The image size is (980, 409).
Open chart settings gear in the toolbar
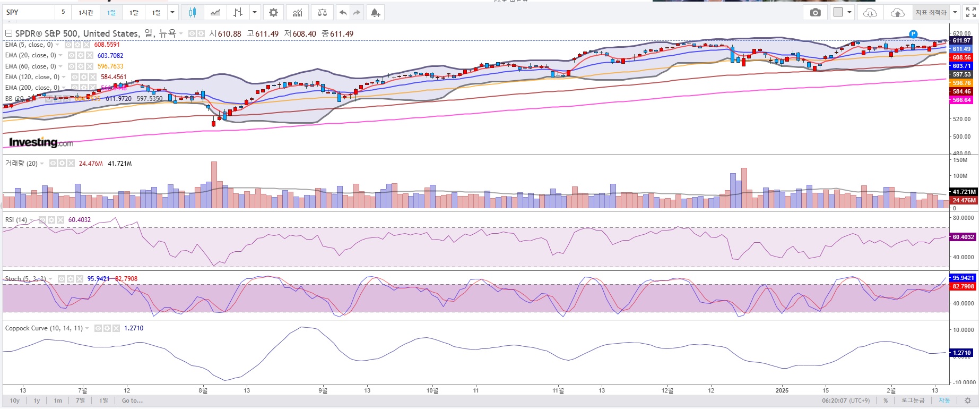pos(273,12)
